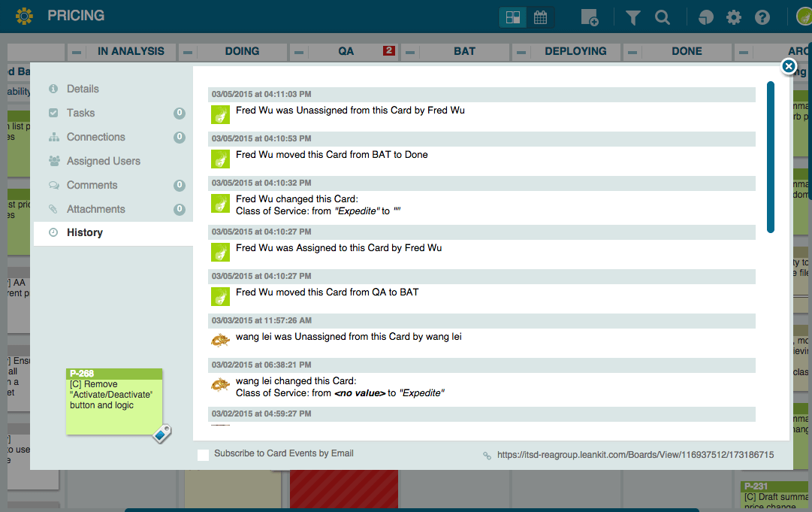Click the add new card icon
This screenshot has height=512, width=812.
590,17
